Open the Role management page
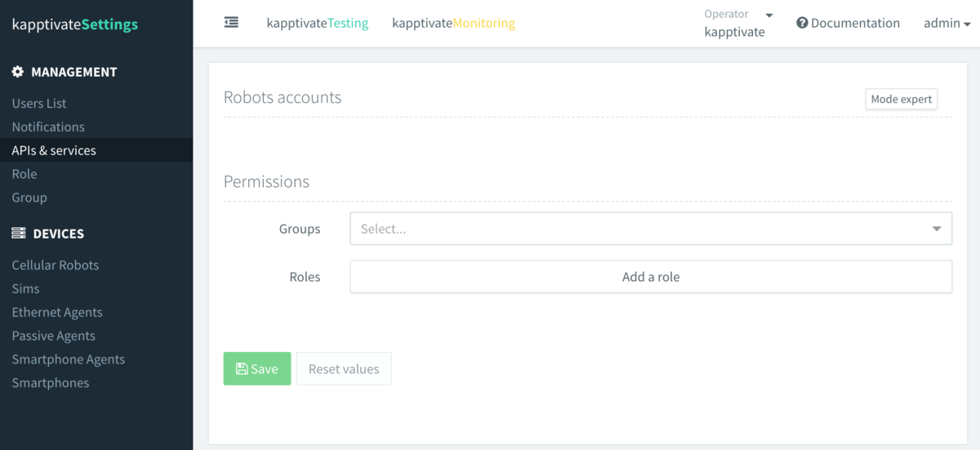Screen dimensions: 980x450 pyautogui.click(x=24, y=174)
